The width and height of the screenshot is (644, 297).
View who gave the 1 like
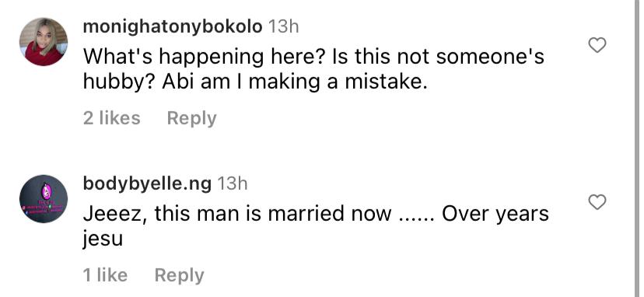pos(105,275)
